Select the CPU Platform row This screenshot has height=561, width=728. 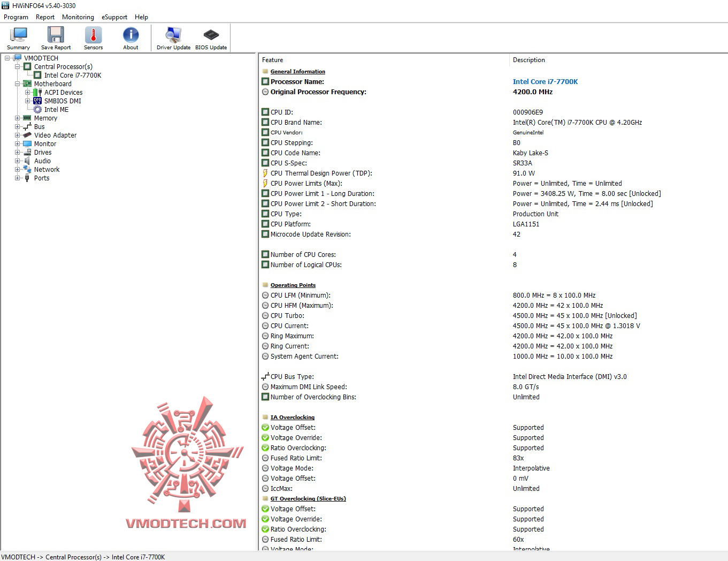[x=493, y=224]
